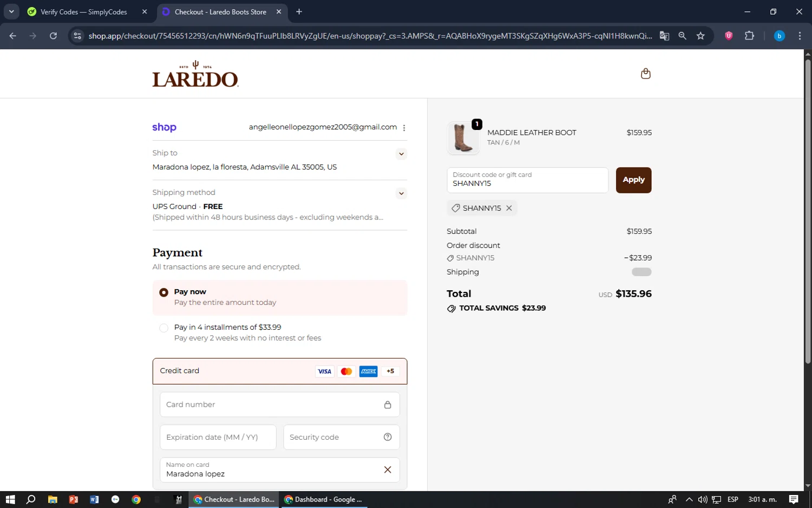Open Windows taskbar search
812x508 pixels.
click(31, 499)
